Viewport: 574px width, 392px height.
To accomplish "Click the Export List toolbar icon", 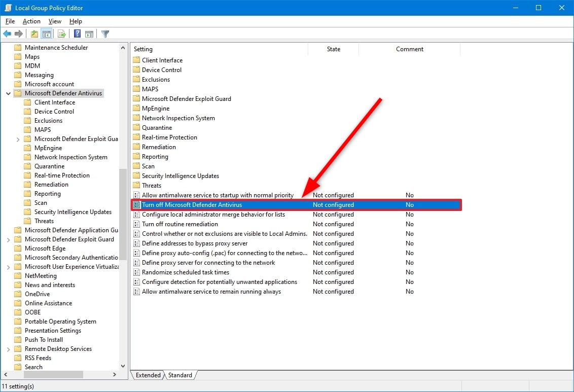I will [x=61, y=34].
